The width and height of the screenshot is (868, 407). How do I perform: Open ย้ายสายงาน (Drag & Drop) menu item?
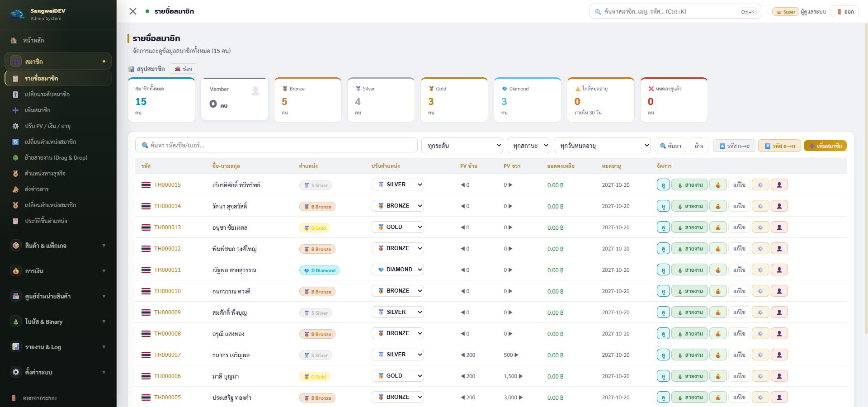pos(58,157)
